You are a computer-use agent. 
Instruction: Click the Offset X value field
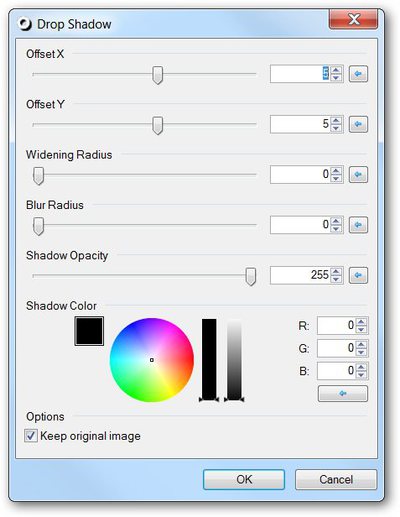coord(300,74)
